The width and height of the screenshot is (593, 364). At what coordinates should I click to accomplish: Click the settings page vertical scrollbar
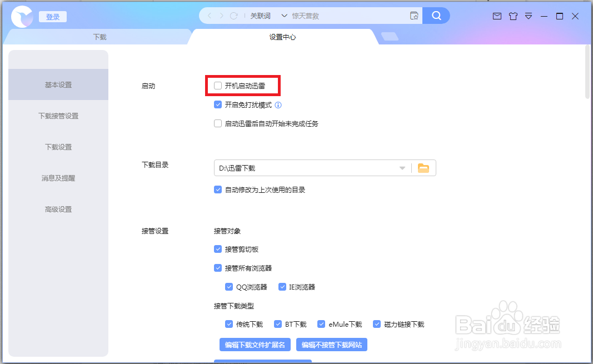(587, 72)
